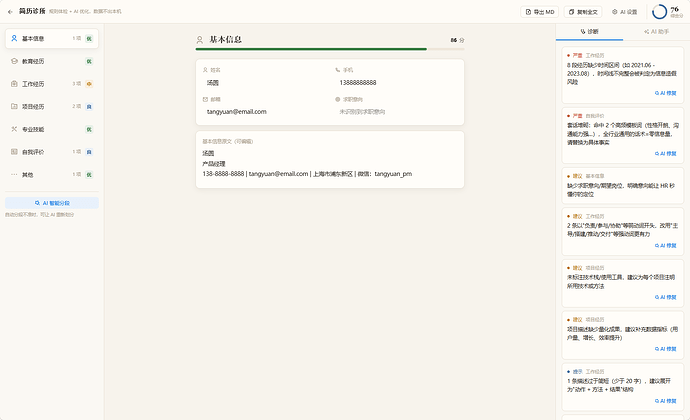Click AI 修复 on the 严重 工作经历 card

click(x=665, y=93)
